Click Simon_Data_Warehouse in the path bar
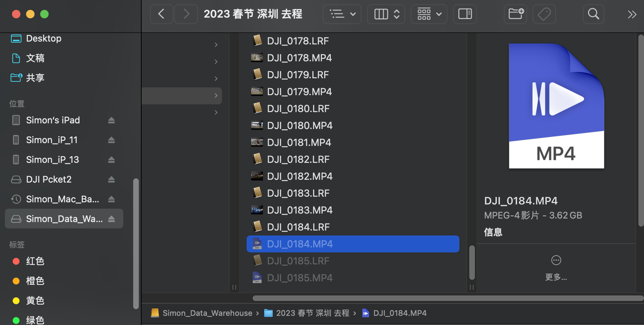Screen dimensions: 644x325 pyautogui.click(x=202, y=313)
